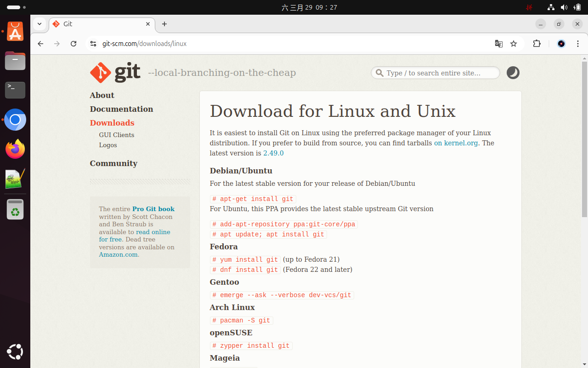Click the browser forward arrow
Screen dimensions: 588x368
(57, 44)
